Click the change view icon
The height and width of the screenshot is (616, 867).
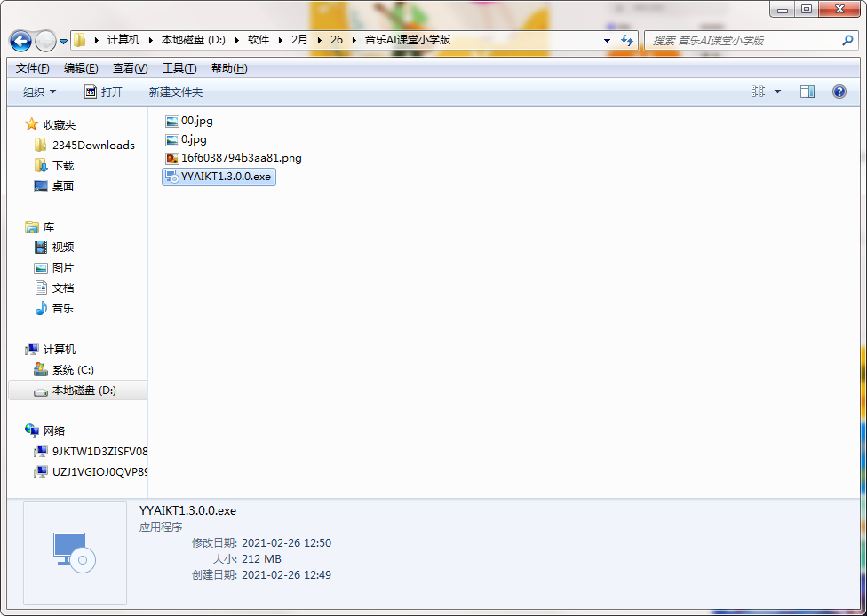(x=758, y=91)
